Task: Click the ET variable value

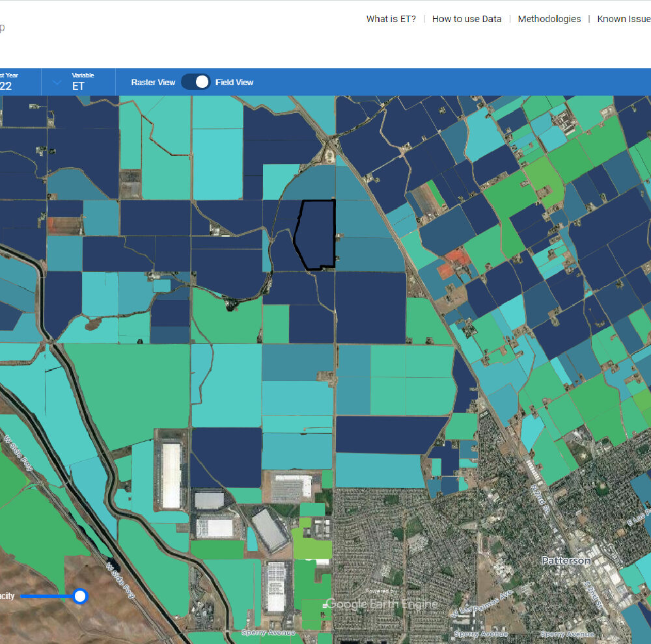Action: pos(78,86)
